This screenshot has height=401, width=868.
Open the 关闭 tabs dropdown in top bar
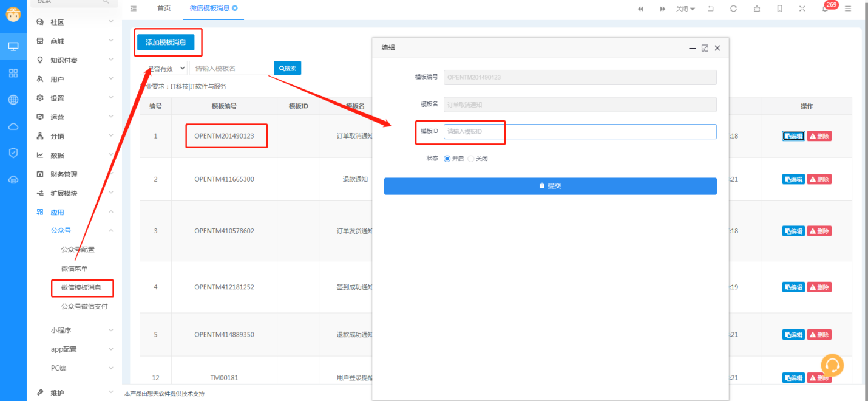[x=685, y=9]
